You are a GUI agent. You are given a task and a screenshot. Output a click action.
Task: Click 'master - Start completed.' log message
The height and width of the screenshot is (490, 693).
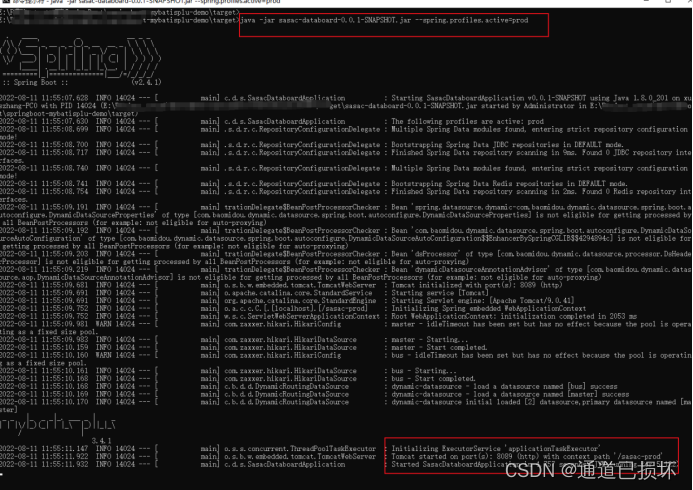pos(439,348)
